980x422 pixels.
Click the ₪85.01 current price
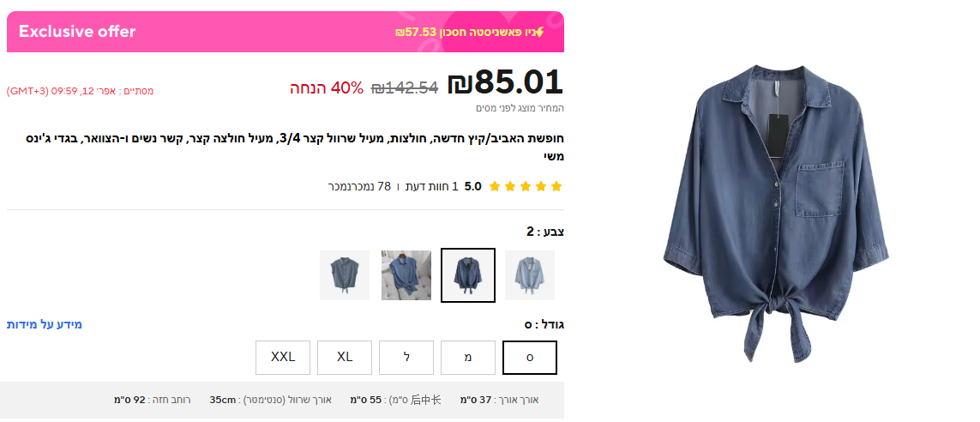[506, 83]
